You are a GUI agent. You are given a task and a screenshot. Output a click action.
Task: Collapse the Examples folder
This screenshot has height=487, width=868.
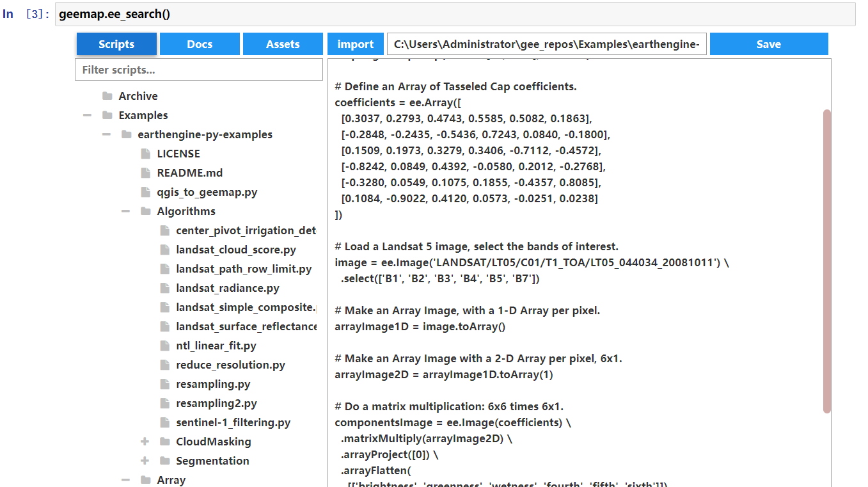87,115
